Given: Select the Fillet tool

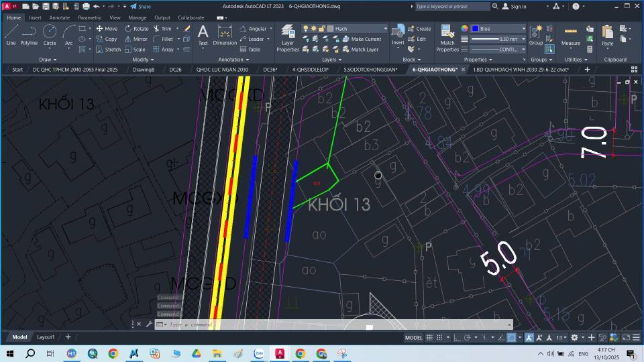Looking at the screenshot, I should click(x=163, y=39).
